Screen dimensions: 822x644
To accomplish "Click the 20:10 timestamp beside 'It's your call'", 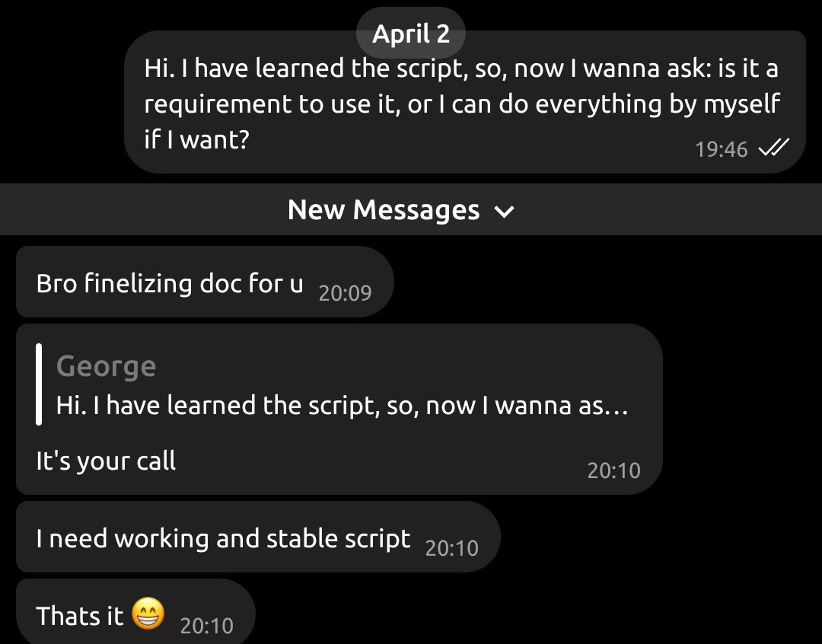I will click(x=614, y=470).
